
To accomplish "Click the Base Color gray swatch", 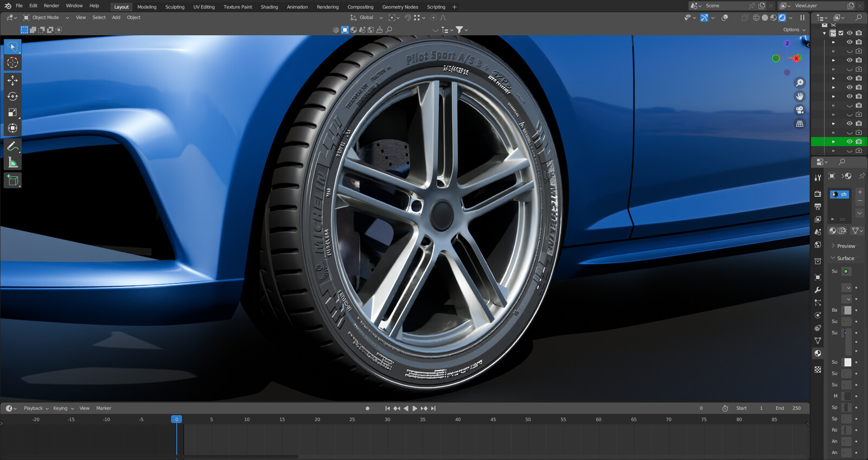I will click(847, 310).
